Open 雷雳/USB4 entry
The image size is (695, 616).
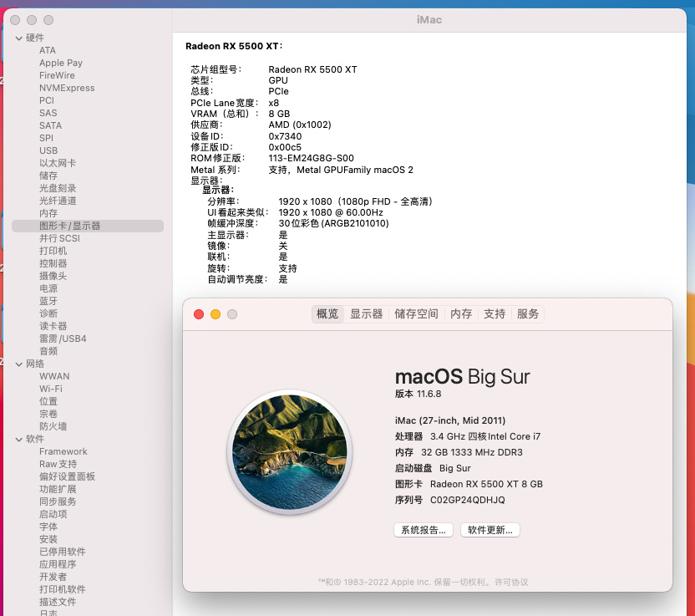pos(63,339)
